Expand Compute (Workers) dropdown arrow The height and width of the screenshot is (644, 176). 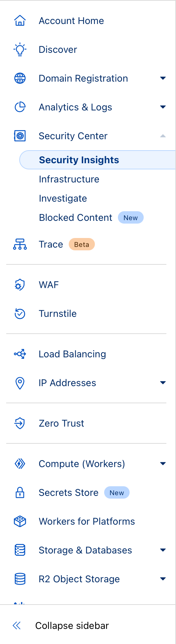coord(163,464)
